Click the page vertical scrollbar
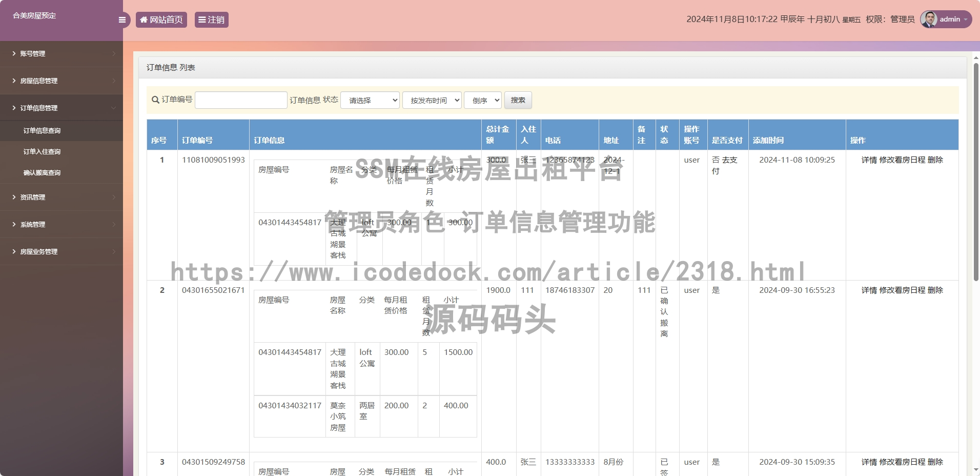 (976, 172)
